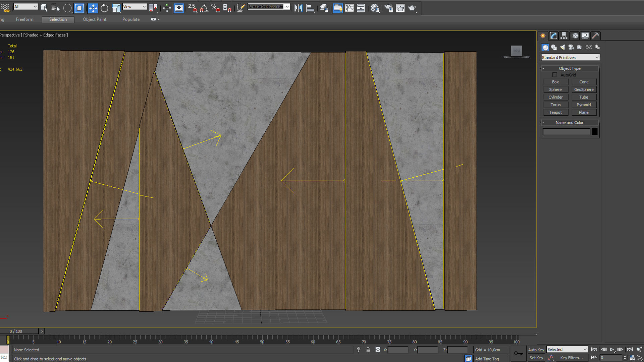The height and width of the screenshot is (362, 644).
Task: Open Curve Editor
Action: tap(349, 8)
